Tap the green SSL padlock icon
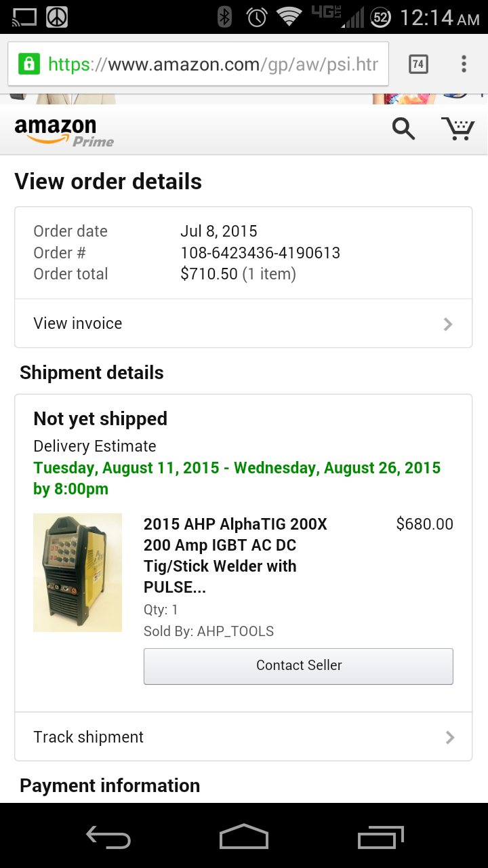The height and width of the screenshot is (868, 488). pyautogui.click(x=28, y=64)
